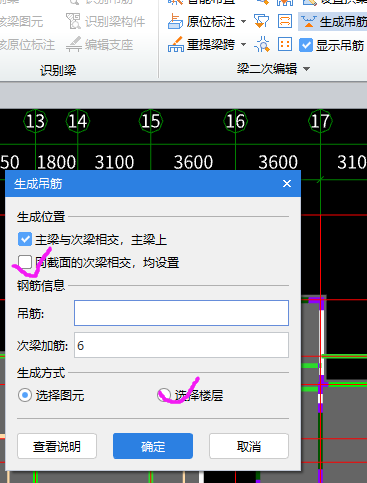The height and width of the screenshot is (483, 367).
Task: Click the 3600 dimension between axes 15 and 16
Action: (193, 163)
